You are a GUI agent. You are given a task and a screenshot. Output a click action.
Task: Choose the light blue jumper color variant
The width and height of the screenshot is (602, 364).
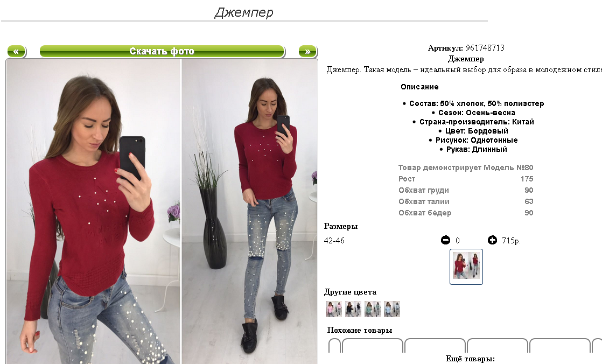[392, 309]
